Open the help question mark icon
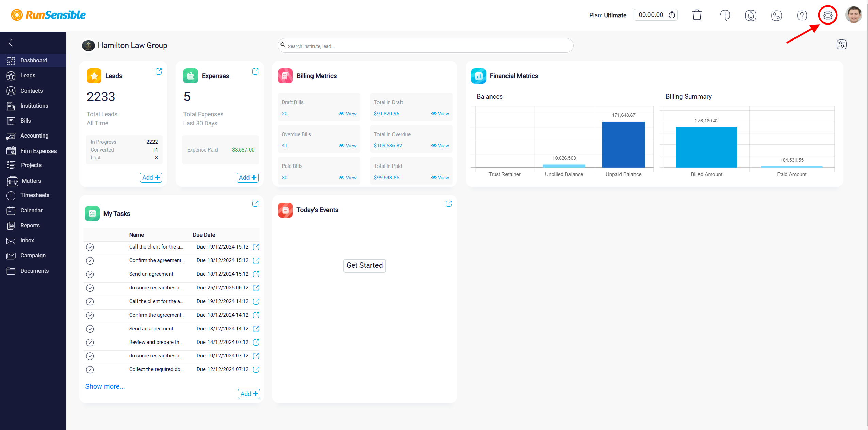The width and height of the screenshot is (868, 430). (x=802, y=15)
